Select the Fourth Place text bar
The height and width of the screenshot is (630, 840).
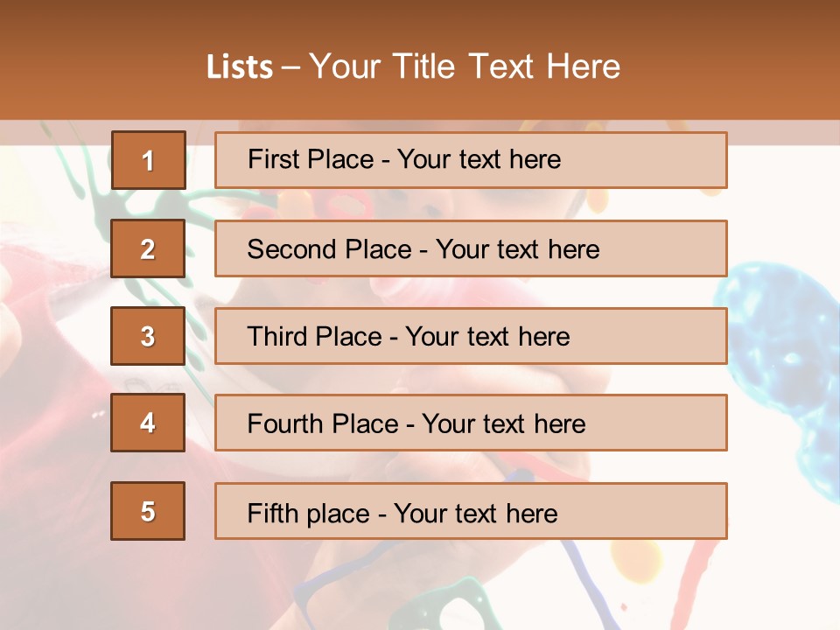[x=471, y=423]
